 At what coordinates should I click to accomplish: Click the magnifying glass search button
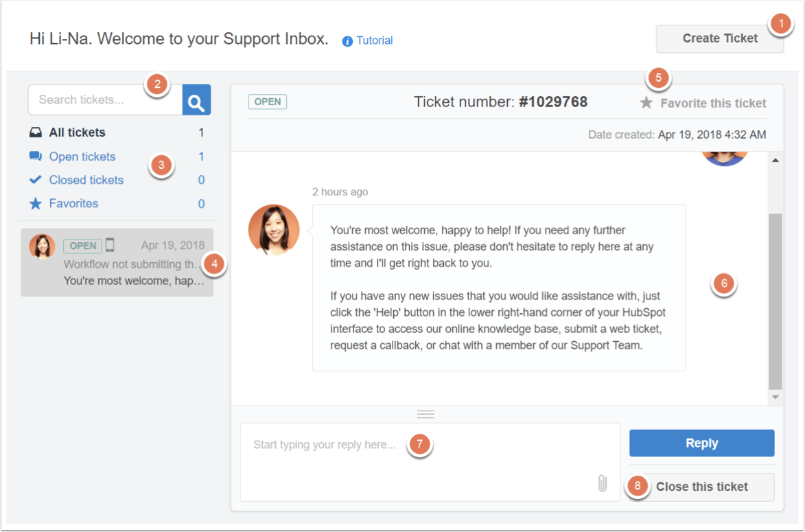(196, 100)
